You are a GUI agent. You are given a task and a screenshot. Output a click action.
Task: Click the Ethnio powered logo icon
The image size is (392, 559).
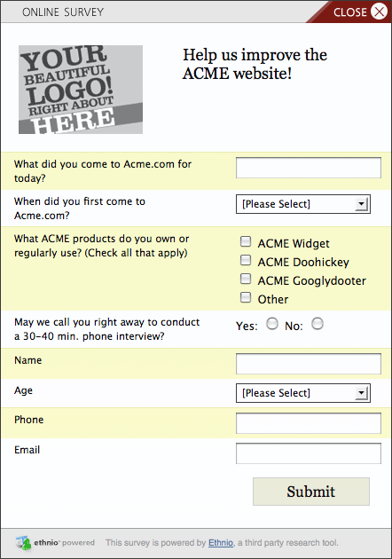[24, 543]
